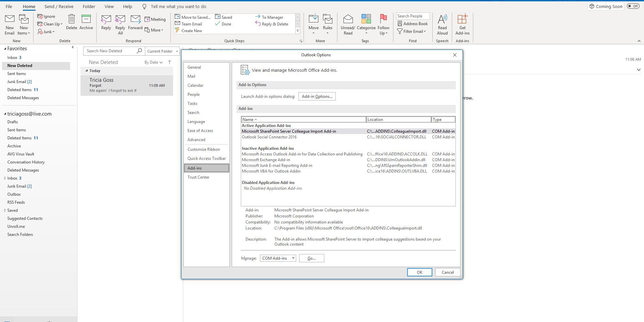644x322 pixels.
Task: Select the Create New quick step
Action: 189,30
